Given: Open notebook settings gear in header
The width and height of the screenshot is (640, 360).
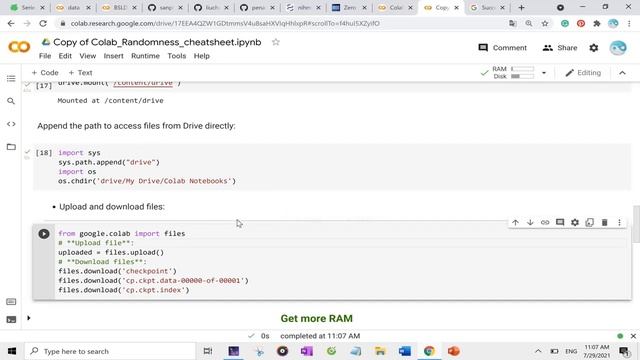Looking at the screenshot, I should [594, 48].
